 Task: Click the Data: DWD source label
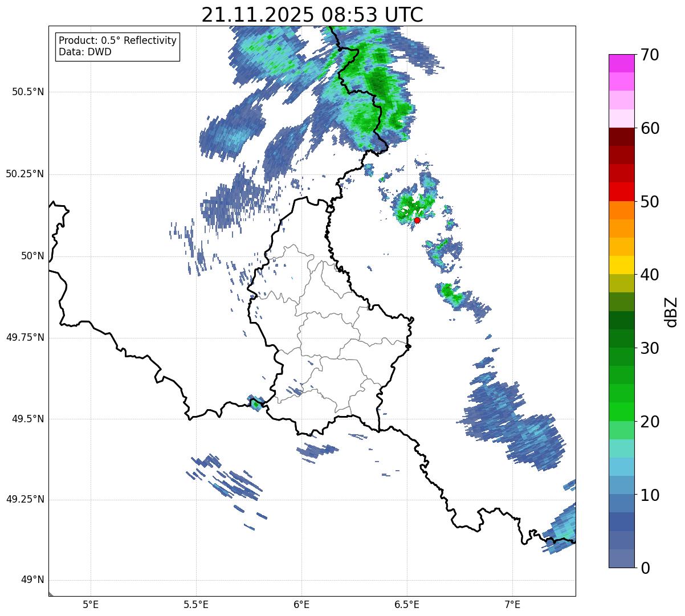click(x=85, y=52)
